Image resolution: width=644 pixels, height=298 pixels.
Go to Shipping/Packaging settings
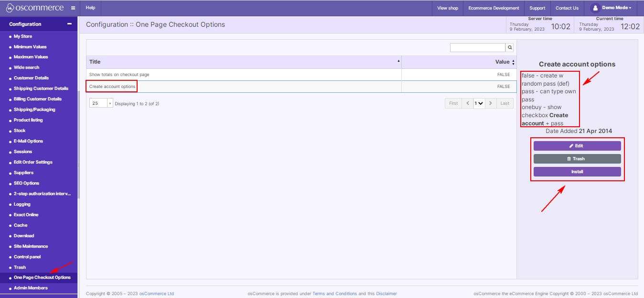(x=34, y=110)
